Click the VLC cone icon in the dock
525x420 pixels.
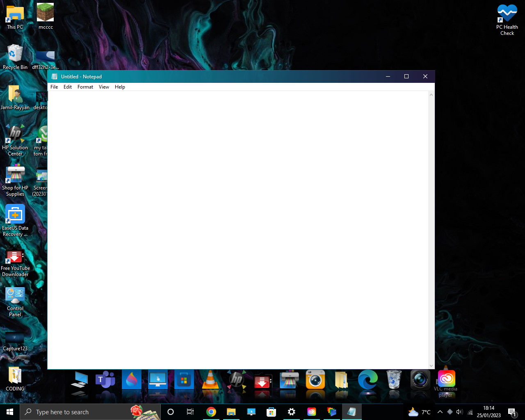pos(210,380)
